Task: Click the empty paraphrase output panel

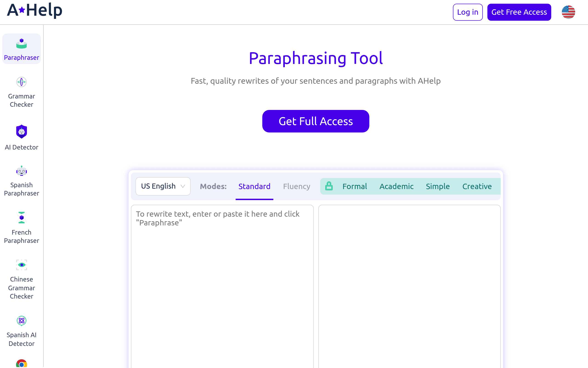Action: (x=409, y=286)
